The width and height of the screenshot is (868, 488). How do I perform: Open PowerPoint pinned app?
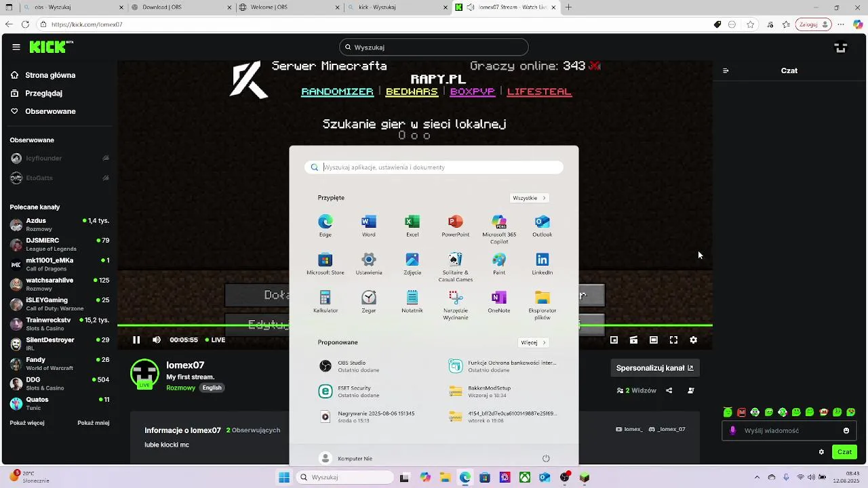point(456,226)
